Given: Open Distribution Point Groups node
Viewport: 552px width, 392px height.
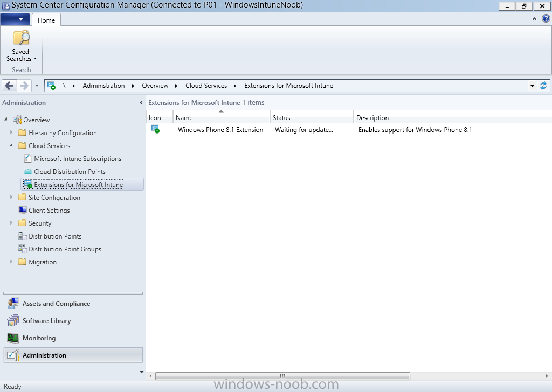Looking at the screenshot, I should point(65,249).
